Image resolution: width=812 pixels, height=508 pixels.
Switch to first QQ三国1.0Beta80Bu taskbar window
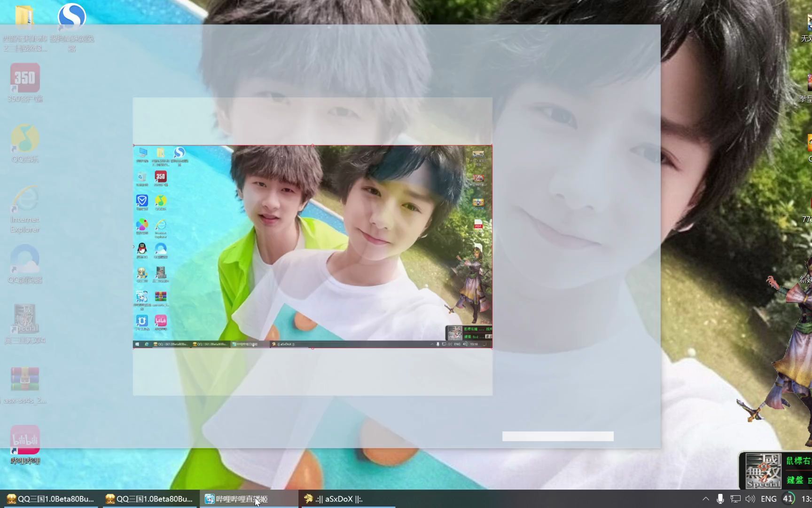pos(50,499)
